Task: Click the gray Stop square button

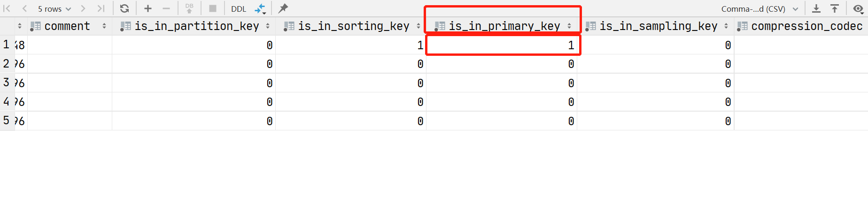Action: [x=213, y=8]
